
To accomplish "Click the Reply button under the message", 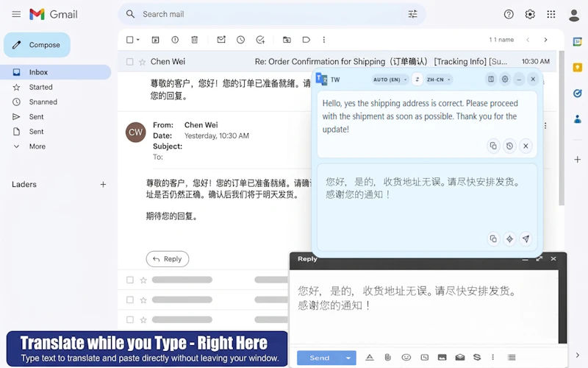I will tap(168, 259).
